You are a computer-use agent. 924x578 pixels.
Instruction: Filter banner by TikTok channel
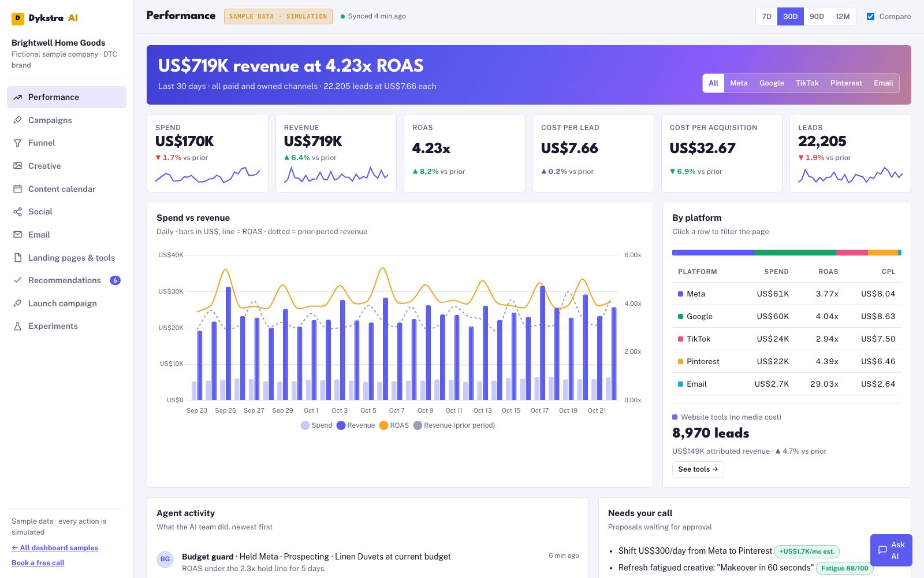[x=807, y=83]
